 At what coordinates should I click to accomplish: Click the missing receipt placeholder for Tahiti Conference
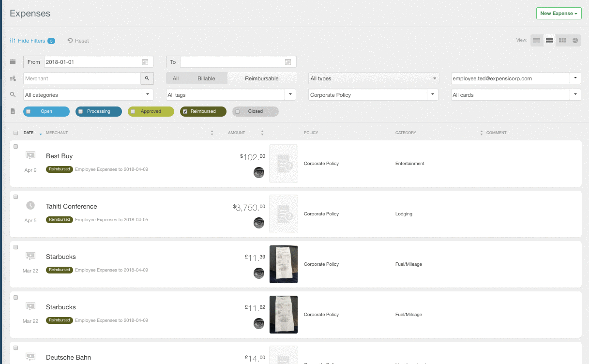(x=284, y=214)
